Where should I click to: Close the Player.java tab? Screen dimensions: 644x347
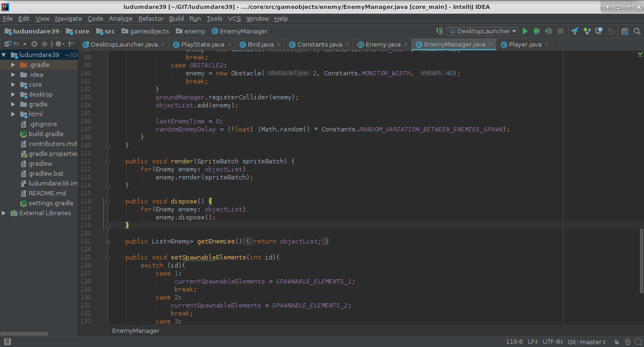[546, 45]
